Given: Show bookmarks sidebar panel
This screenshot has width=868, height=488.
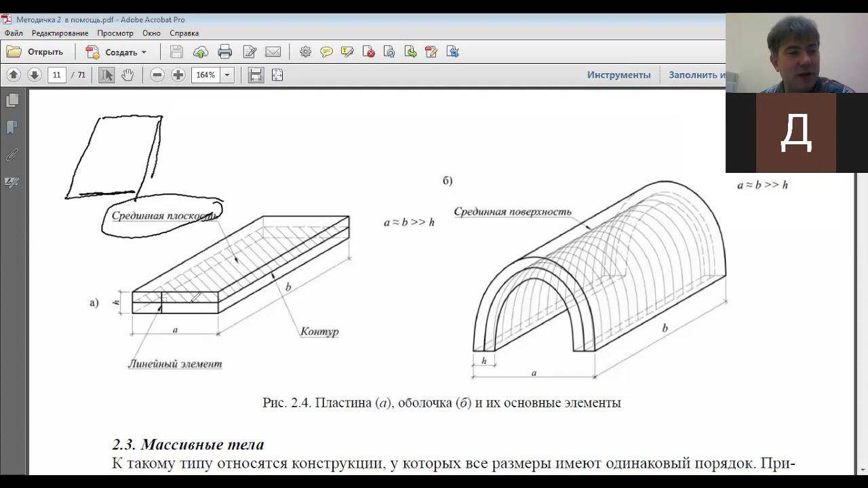Looking at the screenshot, I should click(12, 127).
